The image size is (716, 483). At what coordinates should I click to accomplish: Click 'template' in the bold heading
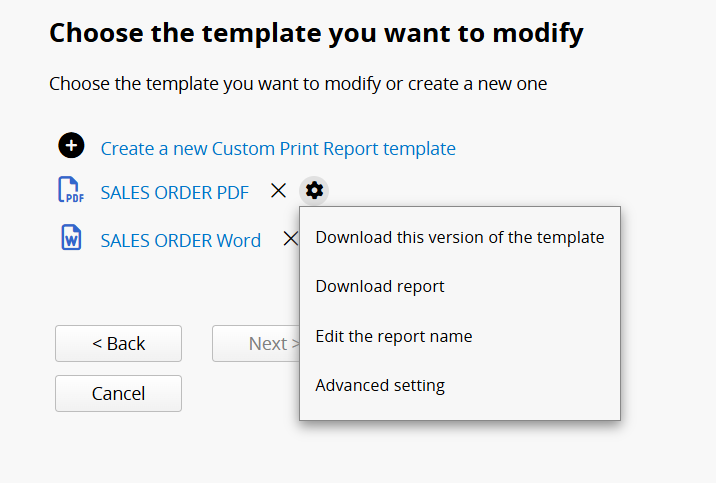[262, 34]
